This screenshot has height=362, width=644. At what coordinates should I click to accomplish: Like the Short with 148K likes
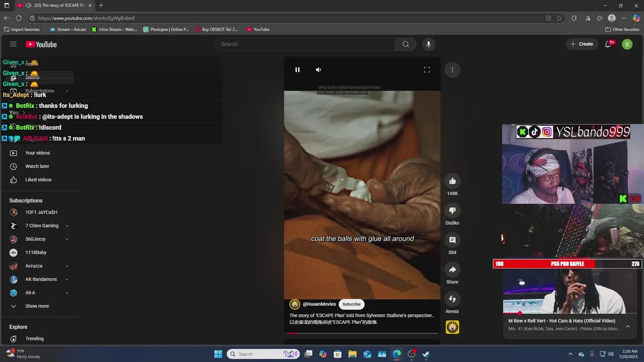452,181
